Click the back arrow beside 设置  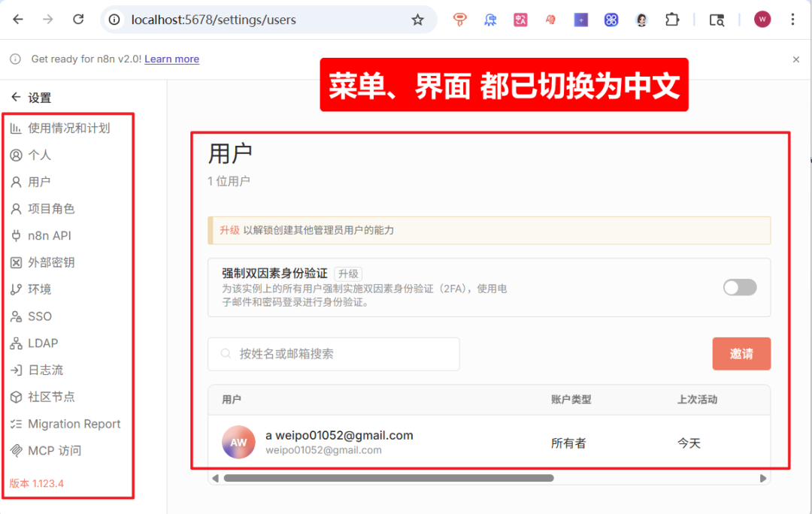pyautogui.click(x=16, y=97)
